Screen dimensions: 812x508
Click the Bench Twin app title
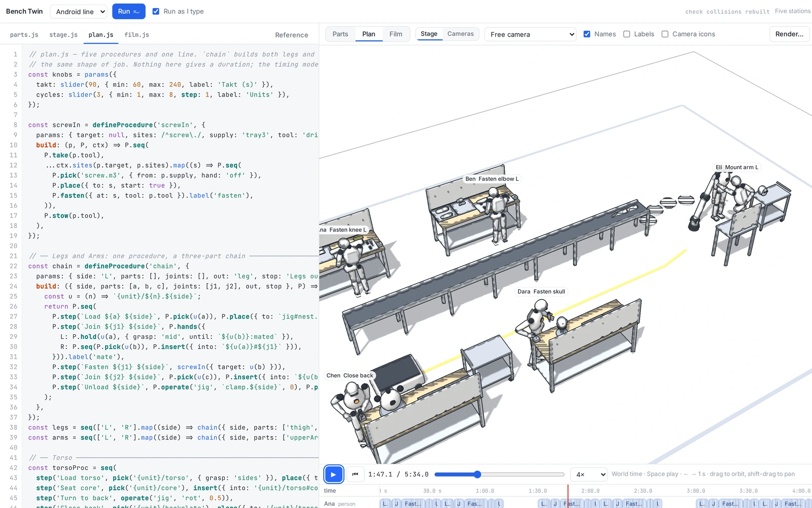24,11
